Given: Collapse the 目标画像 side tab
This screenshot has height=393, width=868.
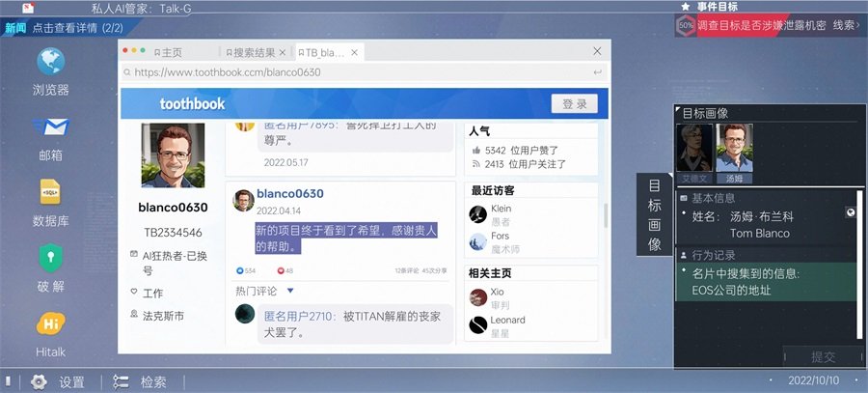Looking at the screenshot, I should pyautogui.click(x=655, y=215).
